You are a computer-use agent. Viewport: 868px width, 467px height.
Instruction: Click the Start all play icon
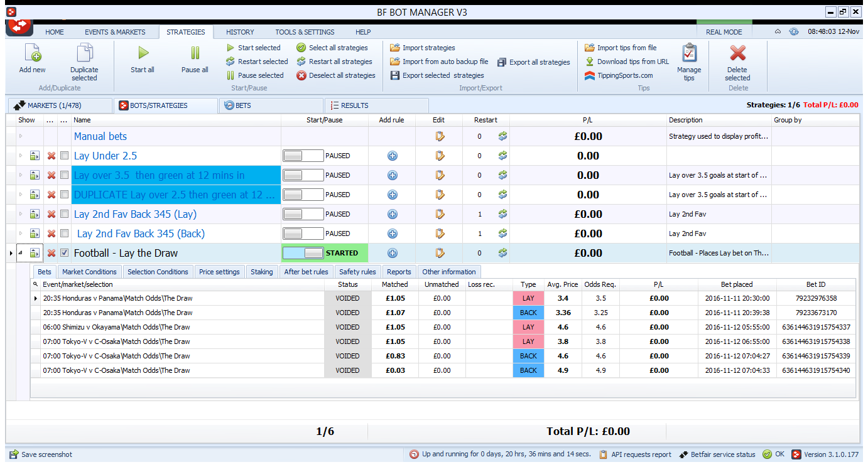143,53
